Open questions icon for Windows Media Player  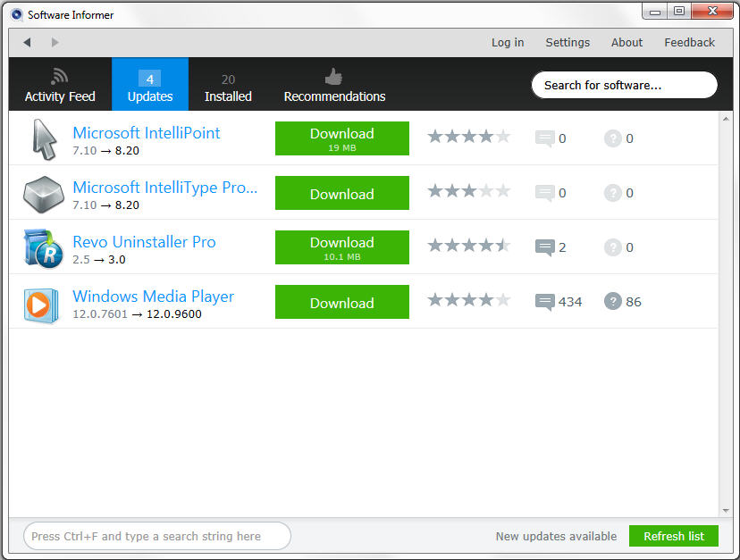(612, 302)
